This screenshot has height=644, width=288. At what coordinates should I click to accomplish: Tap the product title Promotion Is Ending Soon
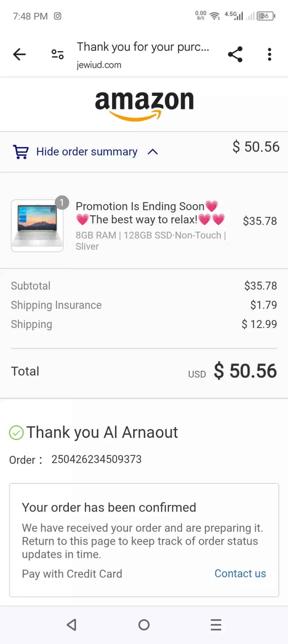pos(140,206)
